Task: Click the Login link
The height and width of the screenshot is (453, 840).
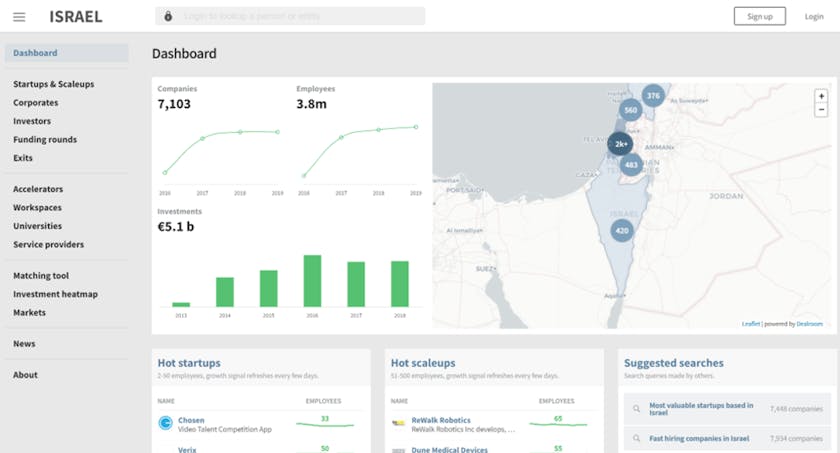Action: (814, 16)
